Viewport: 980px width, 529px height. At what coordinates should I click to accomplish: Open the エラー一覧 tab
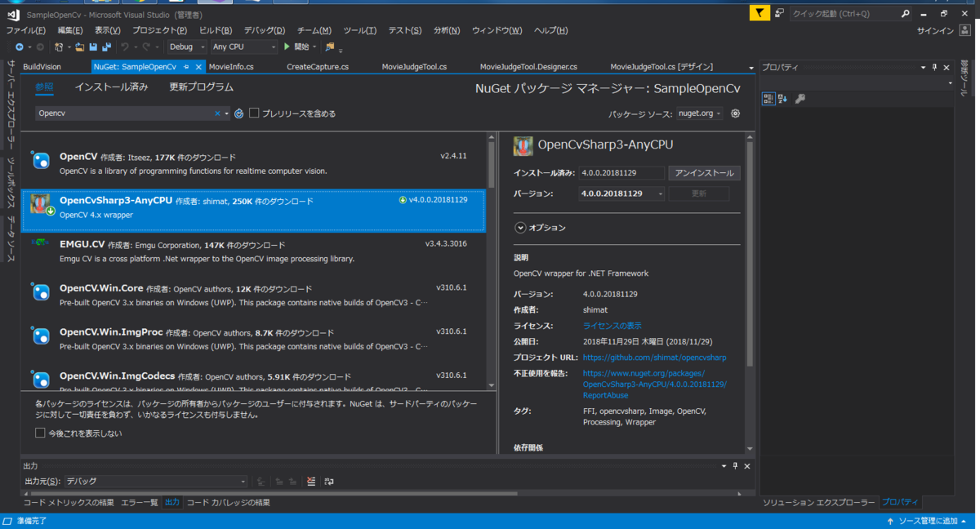[140, 502]
